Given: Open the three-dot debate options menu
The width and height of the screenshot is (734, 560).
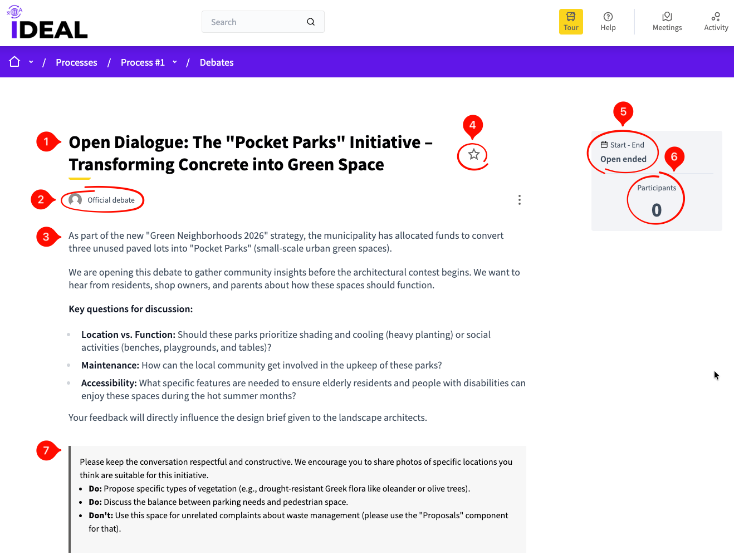Looking at the screenshot, I should coord(519,200).
